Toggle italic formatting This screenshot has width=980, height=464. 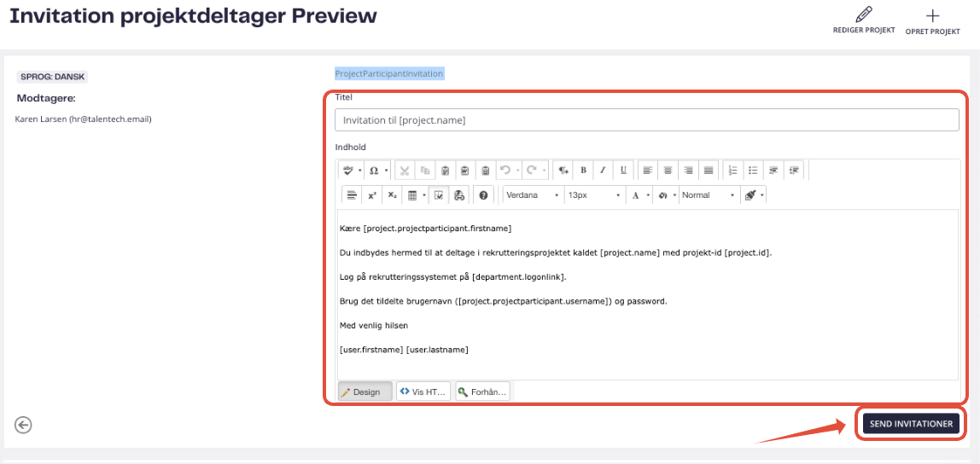pyautogui.click(x=604, y=170)
